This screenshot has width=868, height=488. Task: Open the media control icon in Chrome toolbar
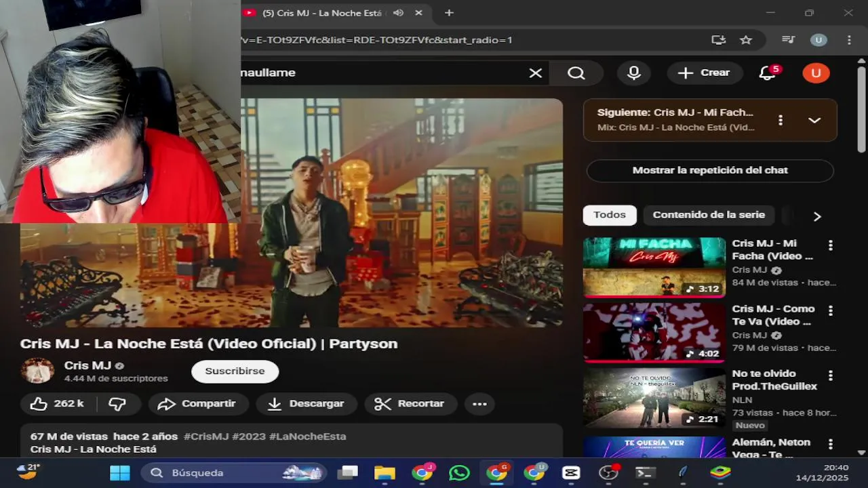point(788,40)
